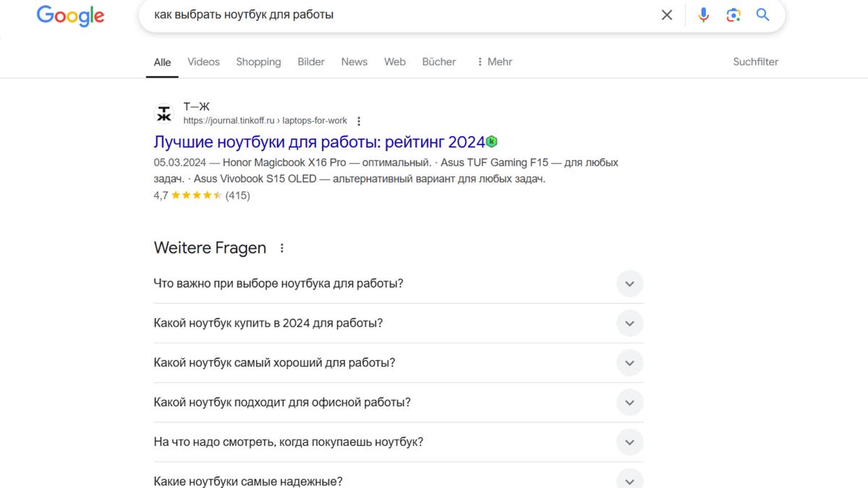The width and height of the screenshot is (868, 488).
Task: Switch to the Bilder tab
Action: pyautogui.click(x=311, y=62)
